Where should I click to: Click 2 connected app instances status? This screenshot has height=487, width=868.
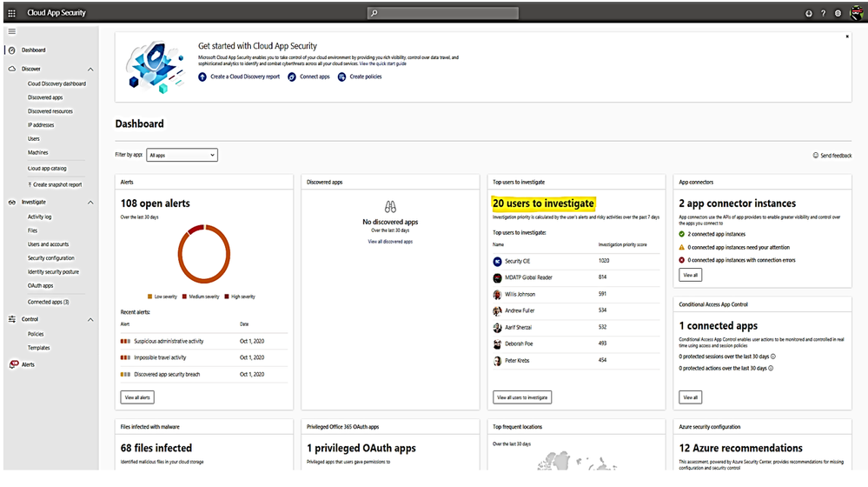[x=716, y=234]
